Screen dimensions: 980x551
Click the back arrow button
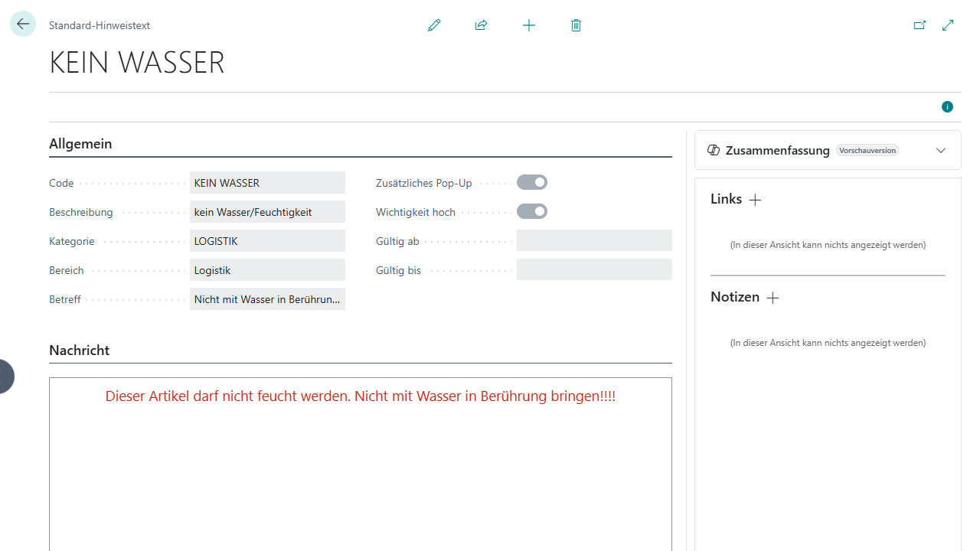[23, 24]
